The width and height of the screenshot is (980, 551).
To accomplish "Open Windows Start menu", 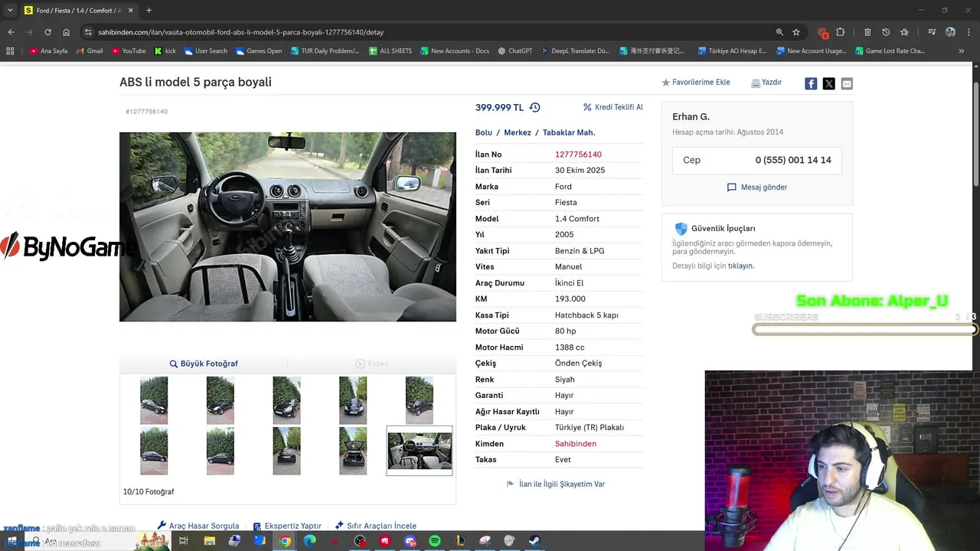I will click(11, 541).
